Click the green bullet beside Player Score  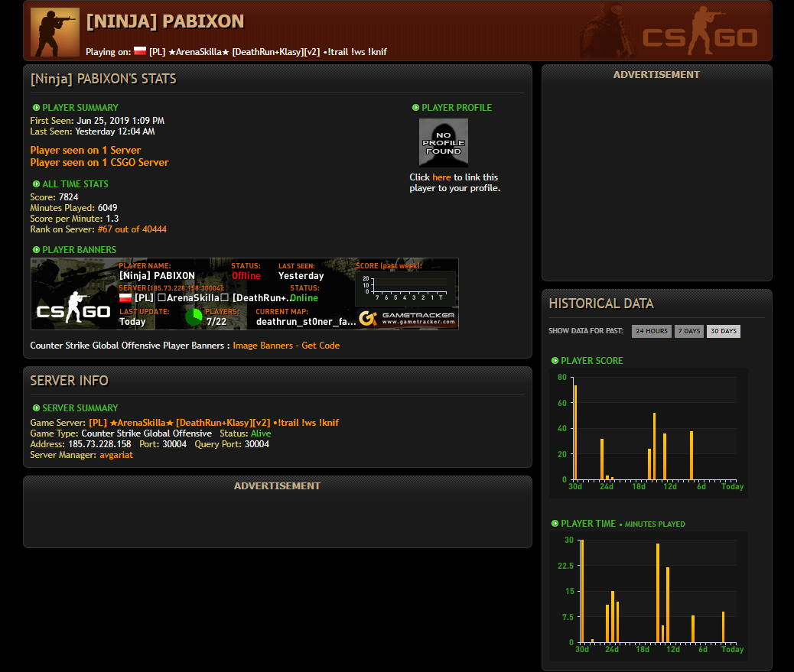[555, 360]
